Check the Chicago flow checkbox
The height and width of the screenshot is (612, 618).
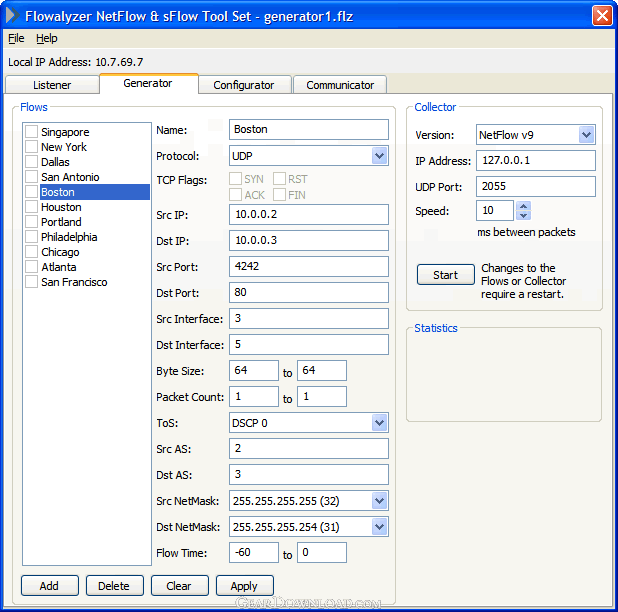click(32, 251)
